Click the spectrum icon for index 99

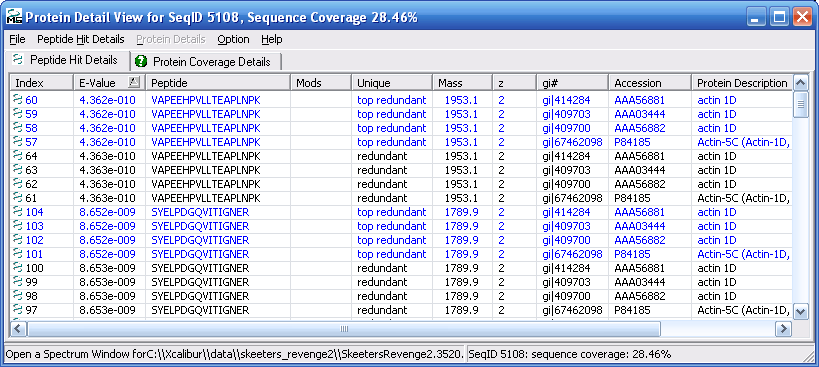(x=19, y=282)
